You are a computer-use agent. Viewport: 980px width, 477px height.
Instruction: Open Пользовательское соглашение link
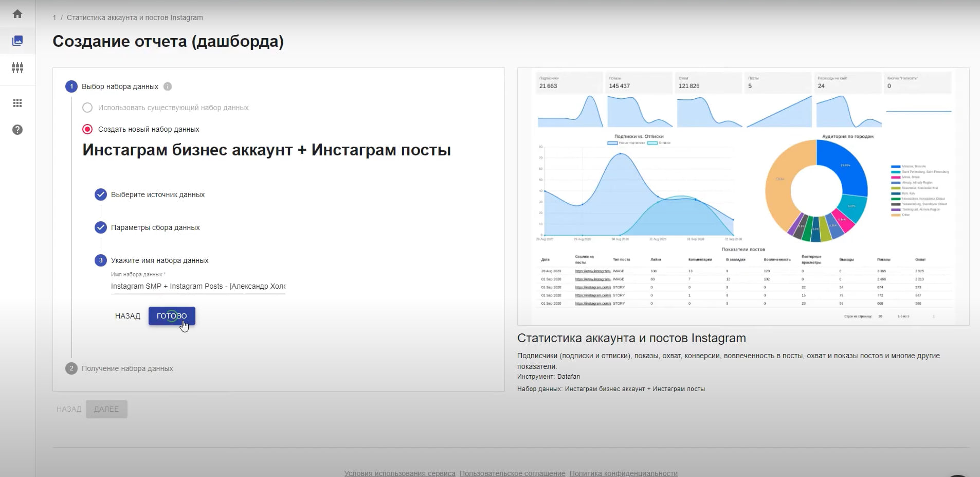point(512,473)
